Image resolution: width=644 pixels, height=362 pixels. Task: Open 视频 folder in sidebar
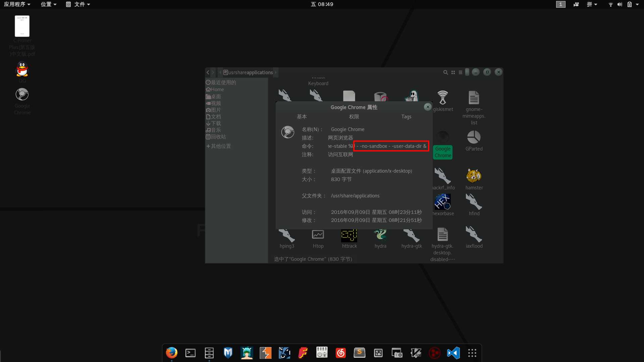(213, 103)
